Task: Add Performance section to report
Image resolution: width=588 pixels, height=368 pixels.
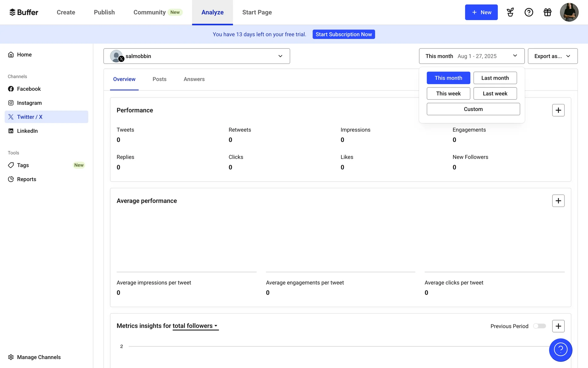Action: (x=558, y=110)
